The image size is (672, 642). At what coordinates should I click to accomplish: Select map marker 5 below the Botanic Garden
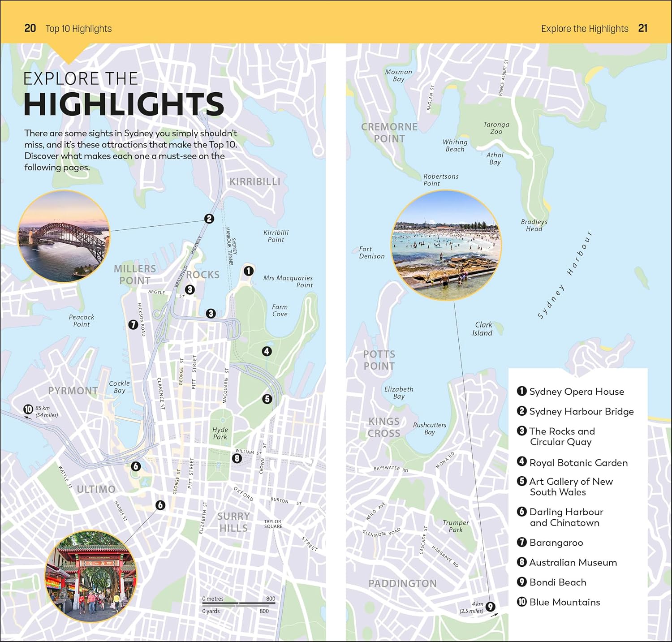tap(267, 399)
